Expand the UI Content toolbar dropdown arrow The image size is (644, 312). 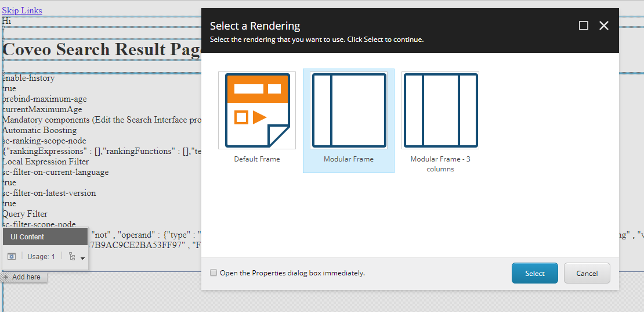(82, 258)
